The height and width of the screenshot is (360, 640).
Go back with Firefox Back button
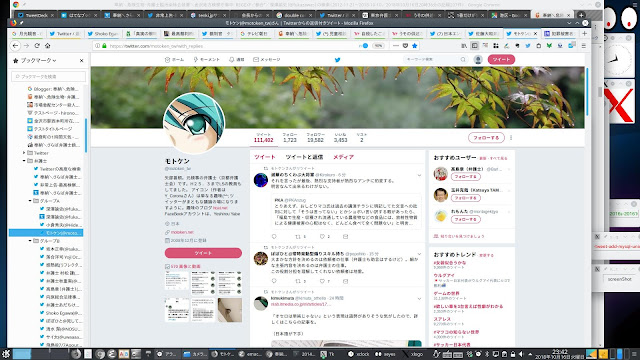point(16,46)
